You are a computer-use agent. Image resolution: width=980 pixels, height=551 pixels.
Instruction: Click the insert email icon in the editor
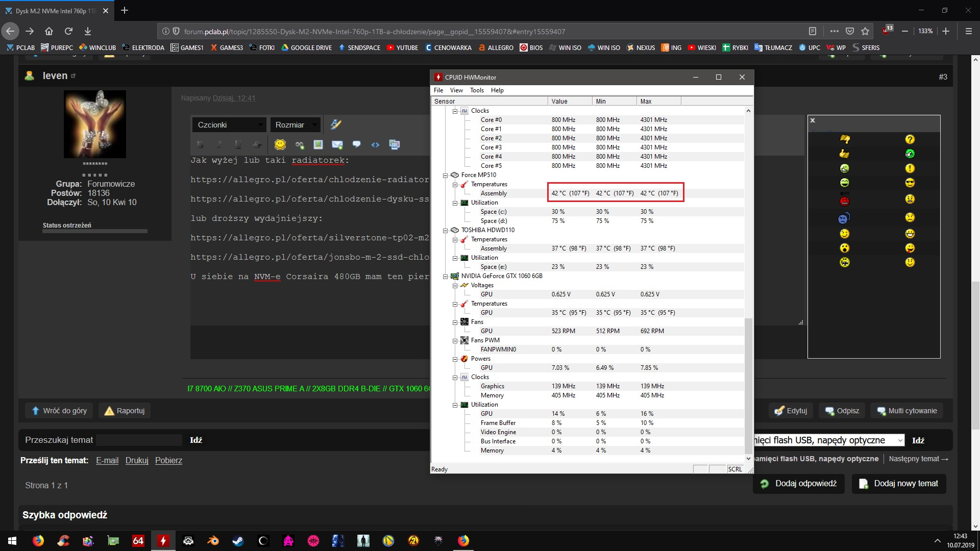[337, 145]
